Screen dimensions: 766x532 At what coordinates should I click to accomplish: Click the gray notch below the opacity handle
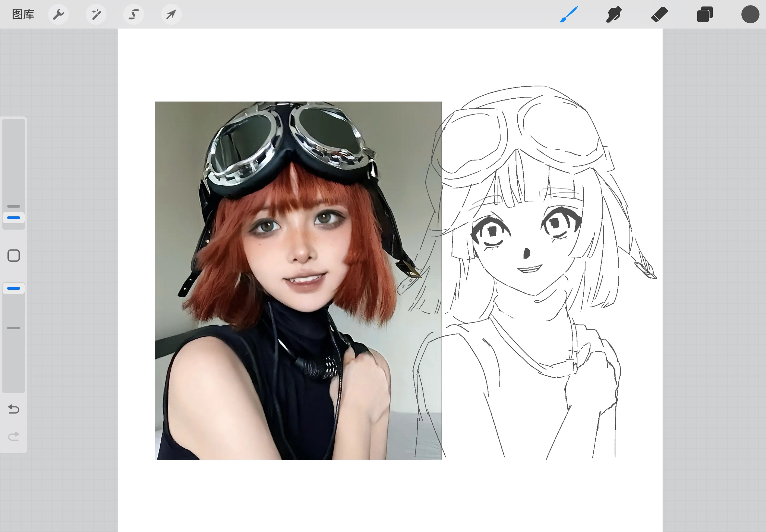[x=14, y=328]
